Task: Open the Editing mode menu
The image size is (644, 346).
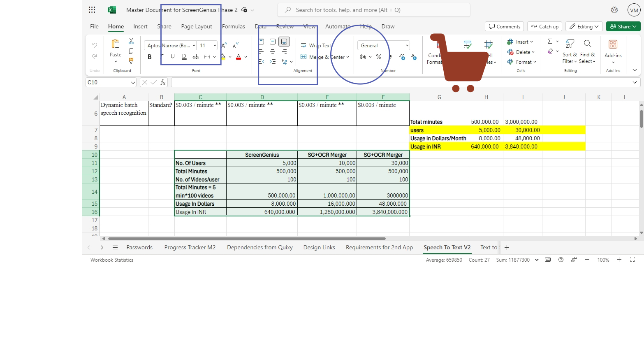Action: [x=584, y=26]
